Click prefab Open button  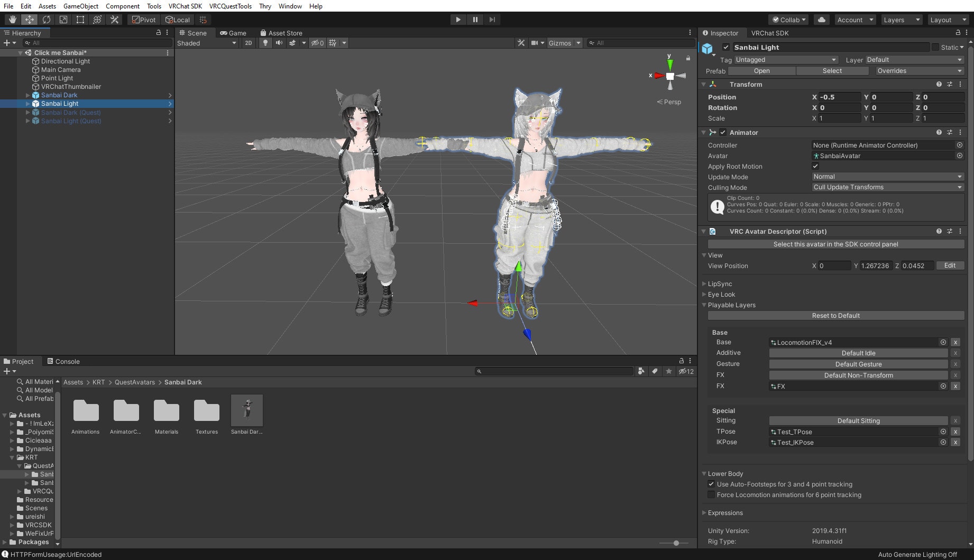761,71
